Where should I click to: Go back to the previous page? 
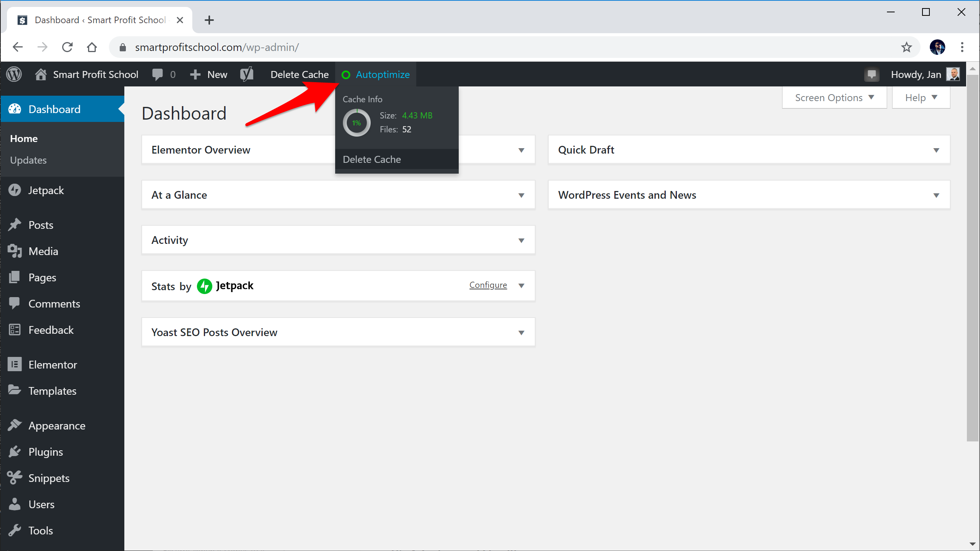18,47
